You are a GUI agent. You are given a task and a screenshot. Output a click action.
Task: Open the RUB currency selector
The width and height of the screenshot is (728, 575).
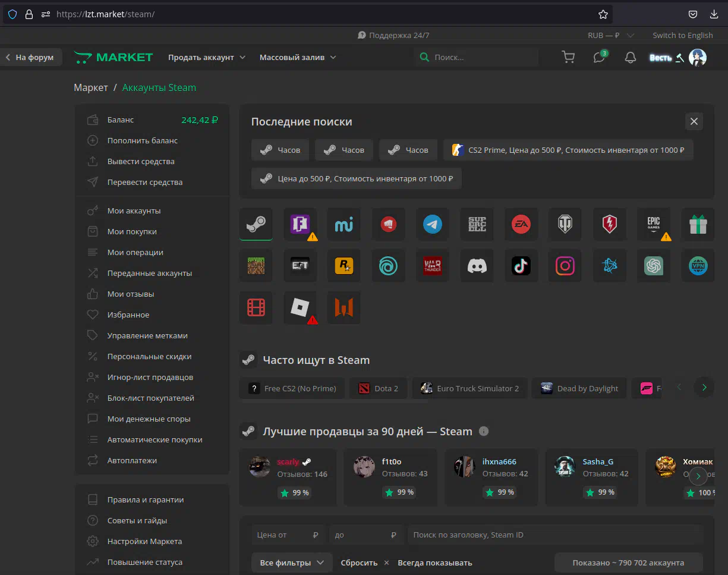[x=611, y=35]
